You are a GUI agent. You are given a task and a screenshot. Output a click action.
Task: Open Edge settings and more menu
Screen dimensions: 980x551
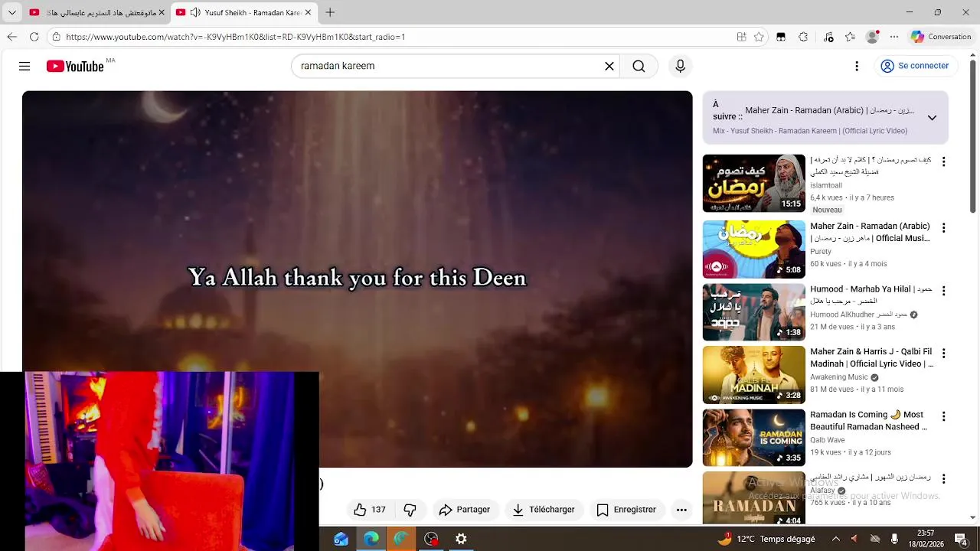tap(894, 37)
